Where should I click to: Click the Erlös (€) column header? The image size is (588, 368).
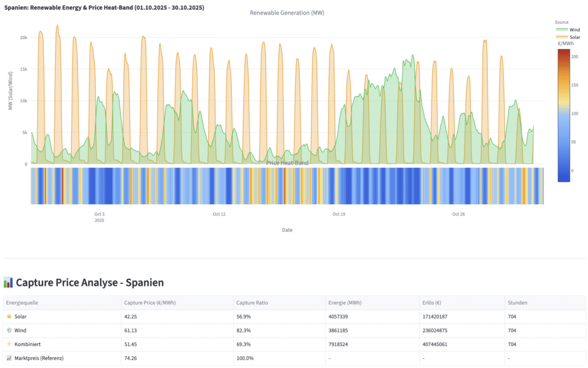[x=432, y=302]
